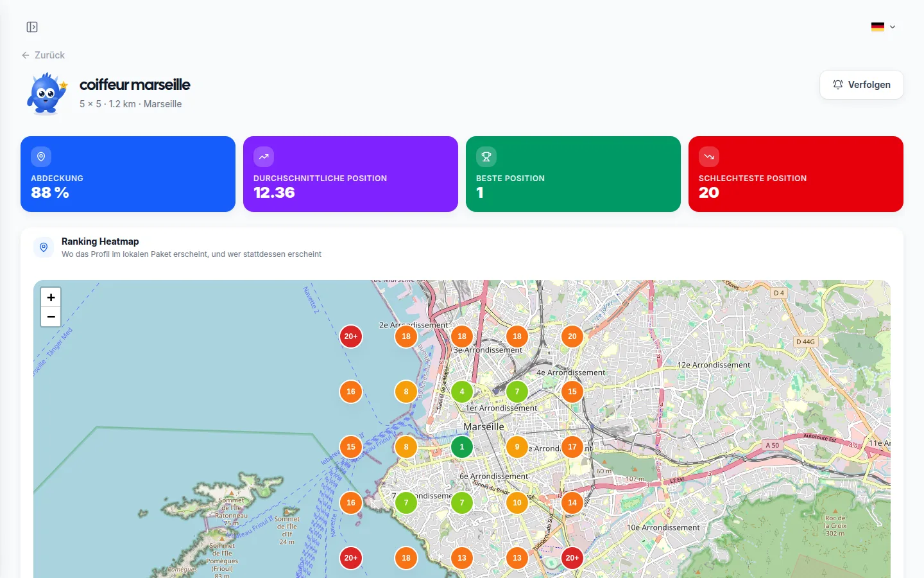Image resolution: width=924 pixels, height=578 pixels.
Task: Select the orange marker labeled exactly 20
Action: [572, 337]
